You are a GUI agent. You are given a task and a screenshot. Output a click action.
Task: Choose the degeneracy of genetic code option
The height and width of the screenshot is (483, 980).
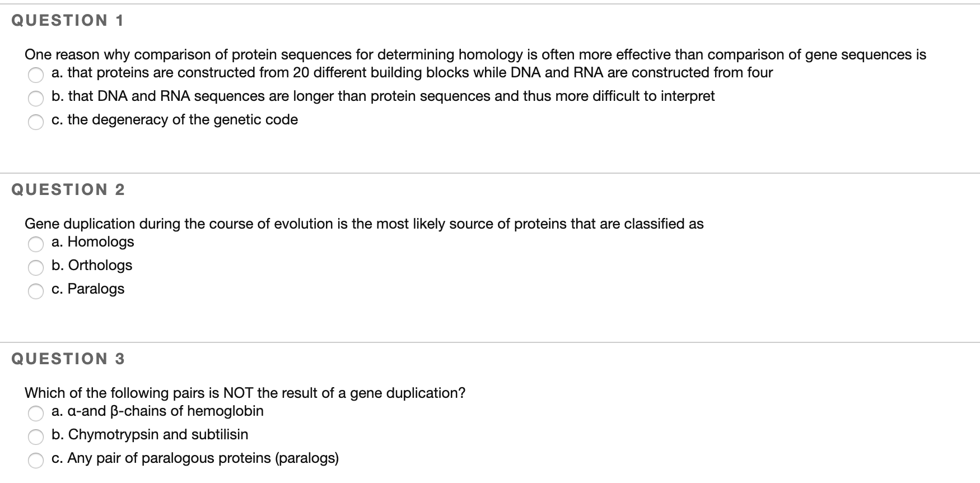[x=36, y=122]
